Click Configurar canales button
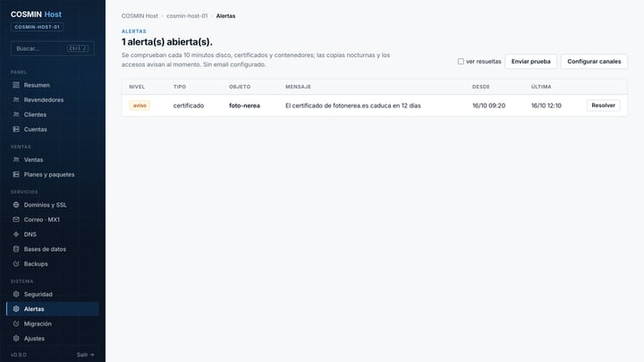 click(594, 61)
